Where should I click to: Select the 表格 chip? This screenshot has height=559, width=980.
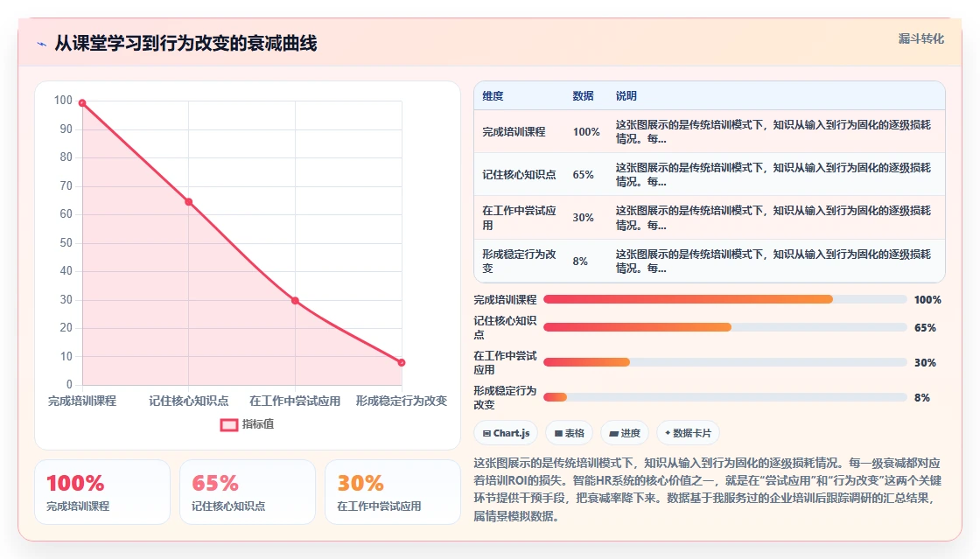tap(569, 433)
